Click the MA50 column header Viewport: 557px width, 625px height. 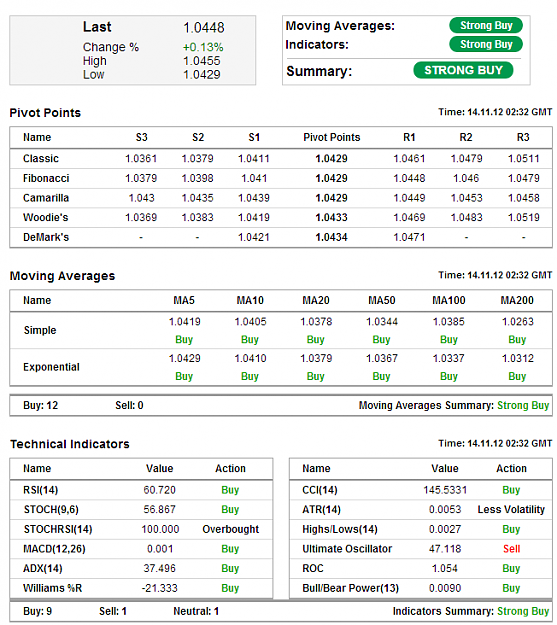(382, 301)
